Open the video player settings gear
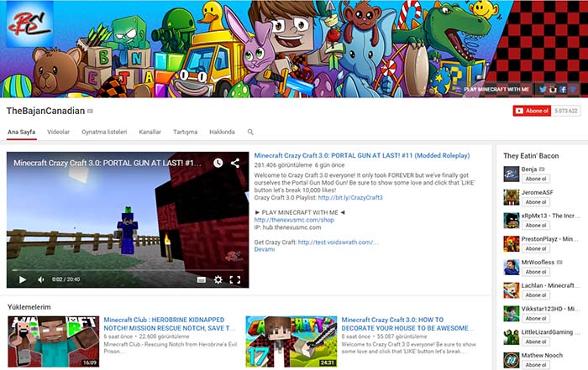This screenshot has width=588, height=370. (x=218, y=279)
